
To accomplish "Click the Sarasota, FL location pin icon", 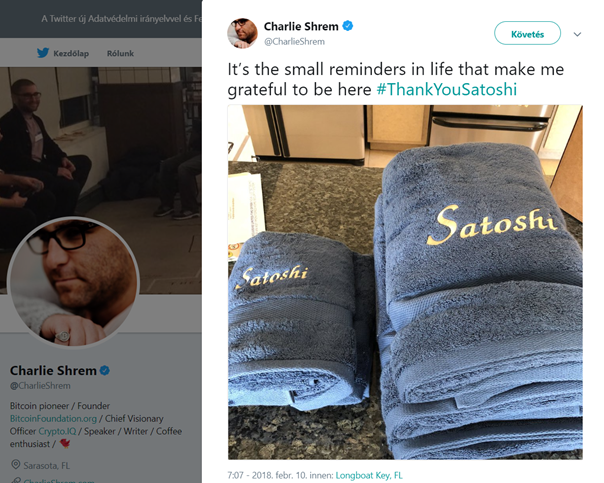I will (x=15, y=465).
